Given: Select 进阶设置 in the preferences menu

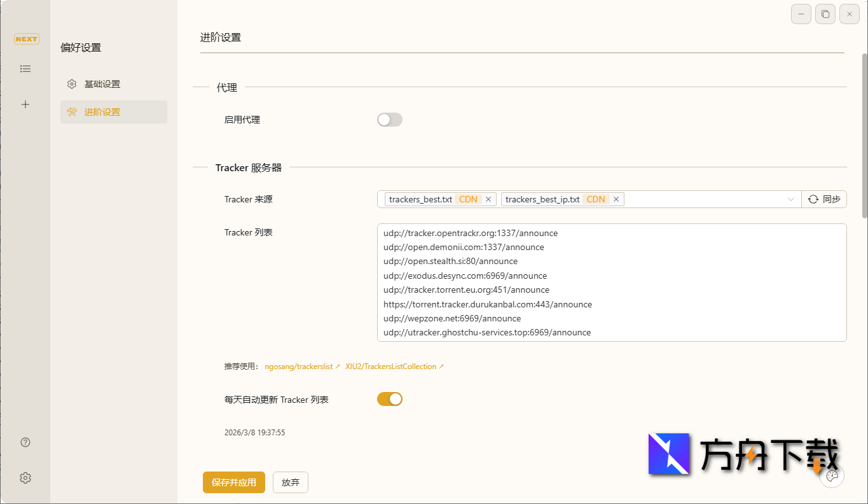Looking at the screenshot, I should [x=102, y=112].
